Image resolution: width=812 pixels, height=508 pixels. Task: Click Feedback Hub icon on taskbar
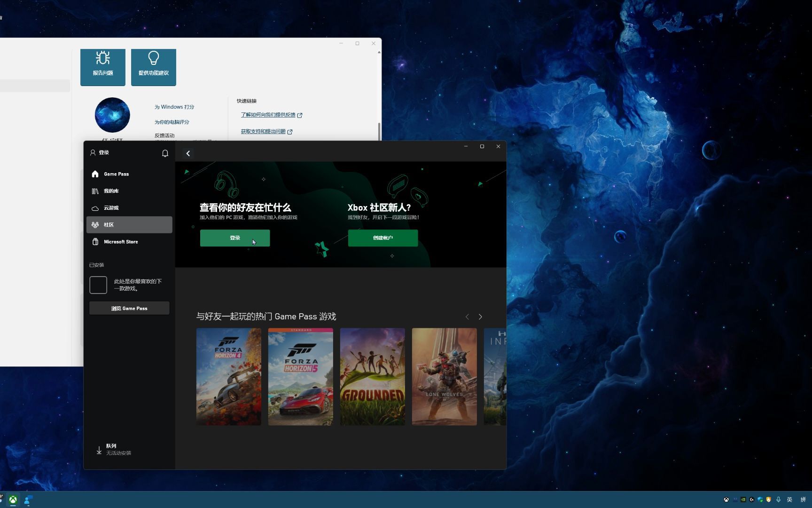28,500
